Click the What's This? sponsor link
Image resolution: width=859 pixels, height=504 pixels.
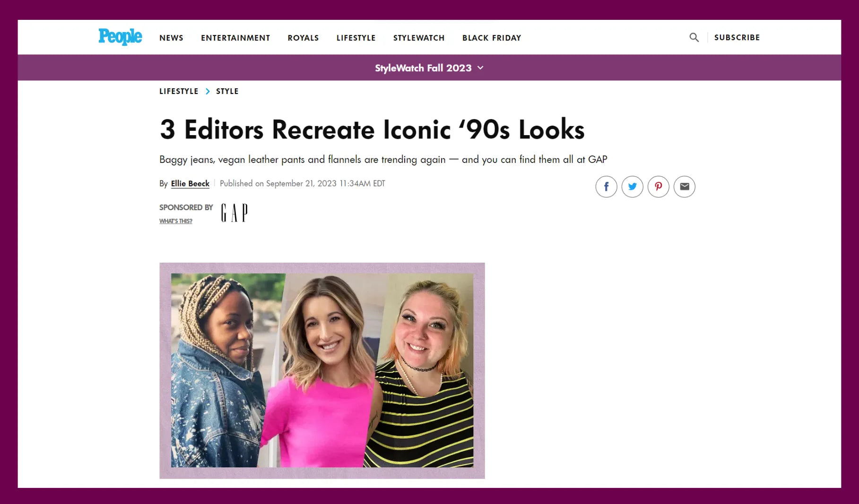click(176, 221)
